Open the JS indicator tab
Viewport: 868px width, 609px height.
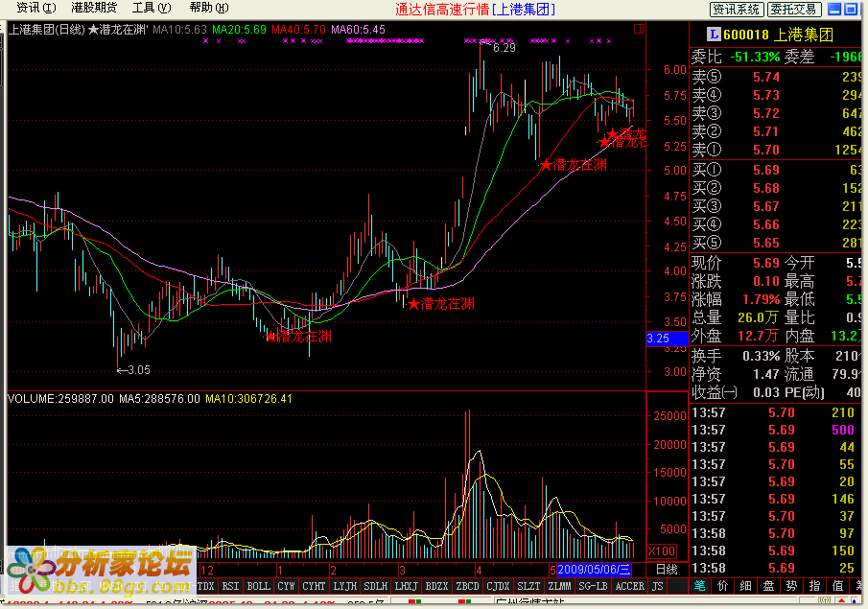click(658, 586)
